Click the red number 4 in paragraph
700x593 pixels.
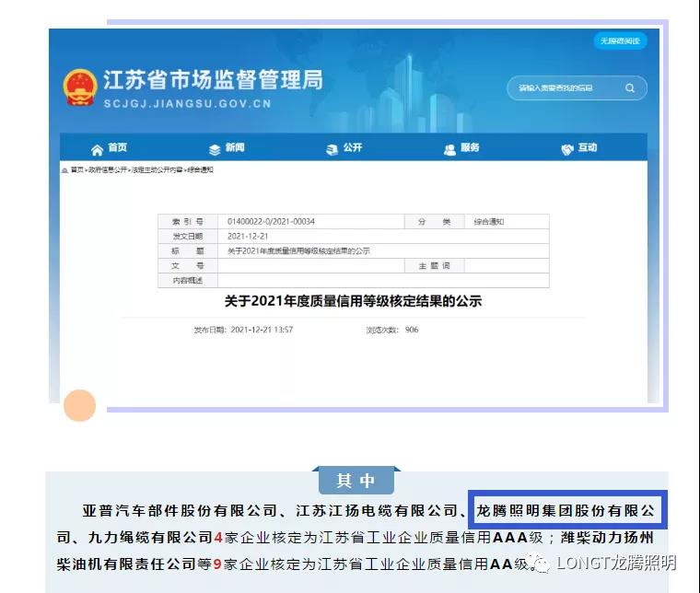pyautogui.click(x=218, y=537)
